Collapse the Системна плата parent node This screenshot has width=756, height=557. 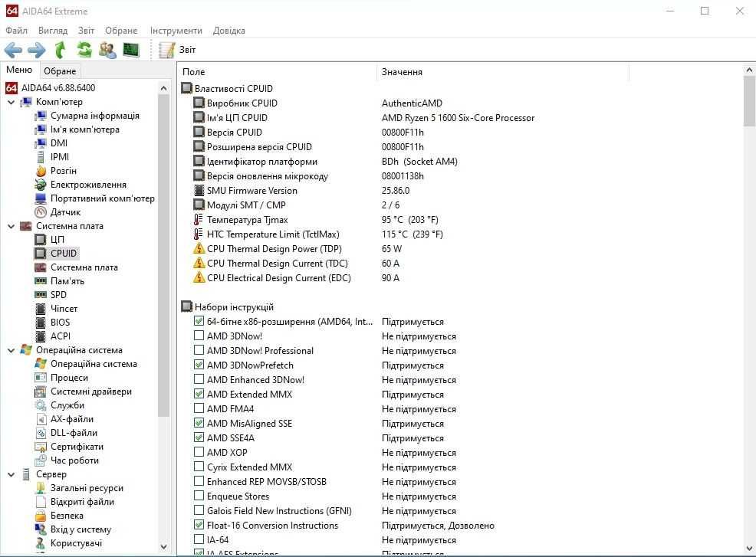(11, 226)
